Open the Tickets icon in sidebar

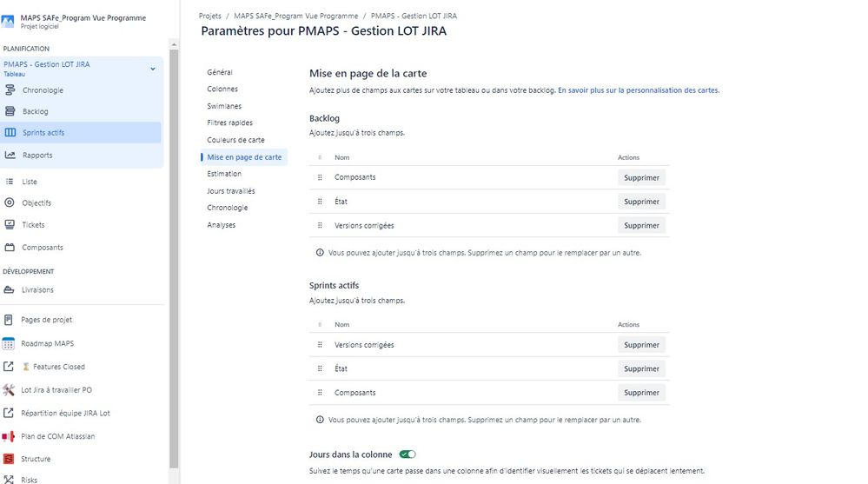(x=10, y=225)
